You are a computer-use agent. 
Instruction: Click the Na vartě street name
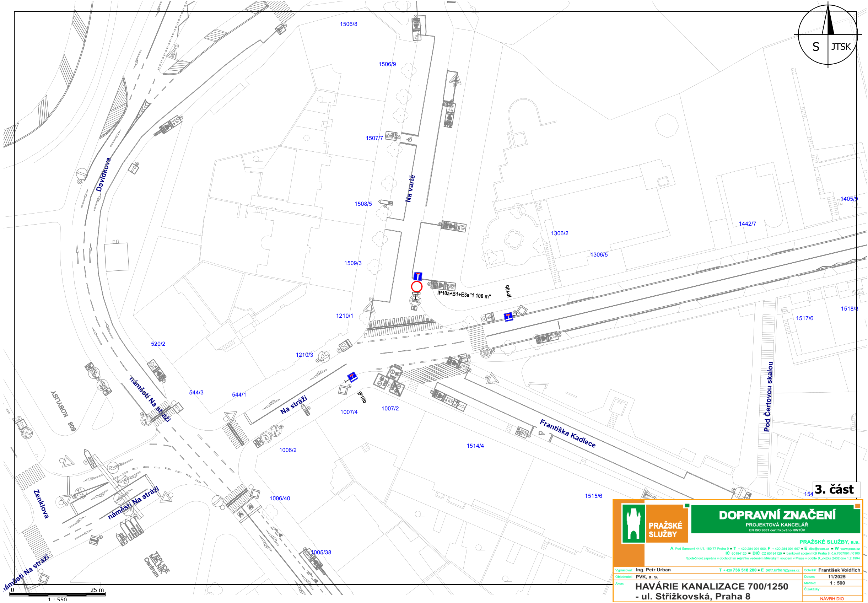point(410,188)
